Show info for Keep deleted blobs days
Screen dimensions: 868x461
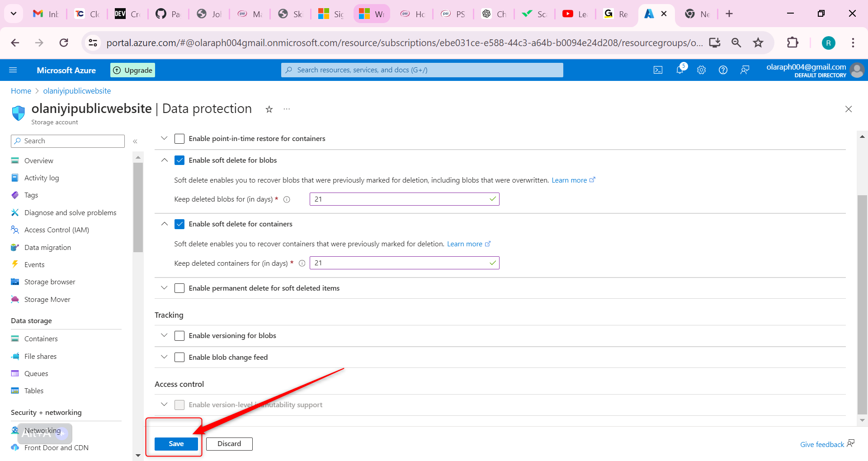[x=287, y=199]
